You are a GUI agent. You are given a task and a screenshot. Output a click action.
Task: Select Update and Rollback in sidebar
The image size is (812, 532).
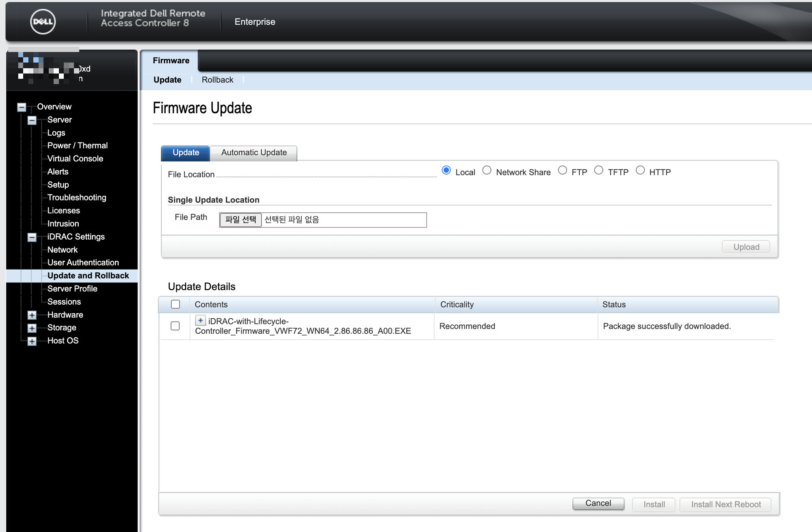tap(88, 276)
